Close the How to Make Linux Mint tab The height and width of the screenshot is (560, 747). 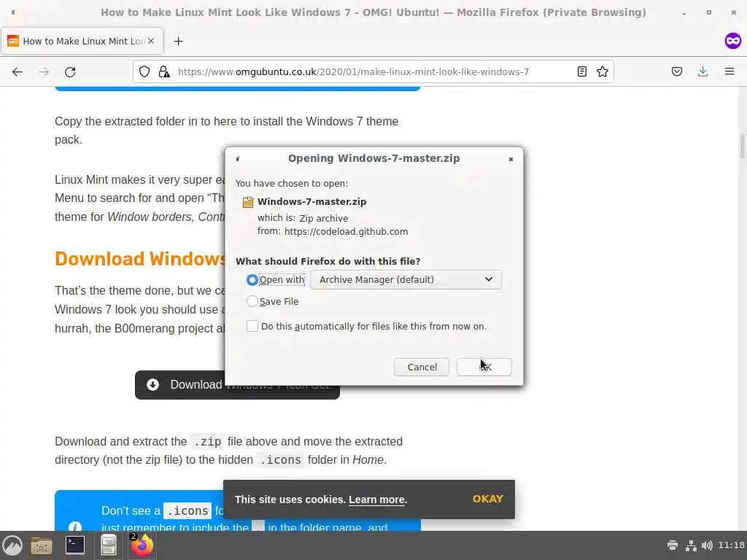coord(150,41)
